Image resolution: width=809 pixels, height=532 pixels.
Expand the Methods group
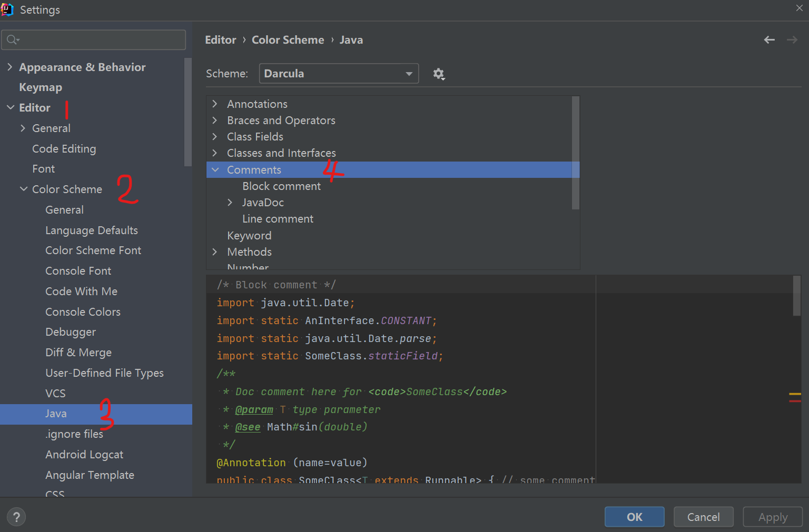[215, 252]
